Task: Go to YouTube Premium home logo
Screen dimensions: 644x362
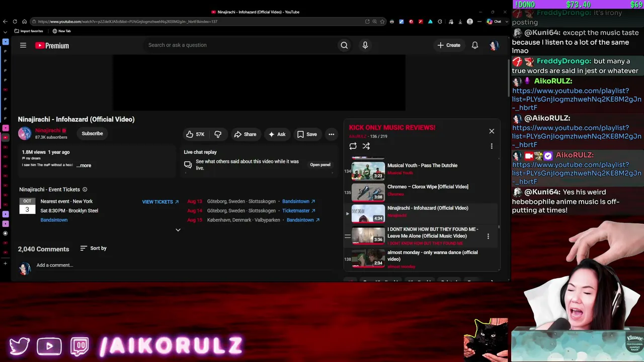Action: [x=52, y=45]
